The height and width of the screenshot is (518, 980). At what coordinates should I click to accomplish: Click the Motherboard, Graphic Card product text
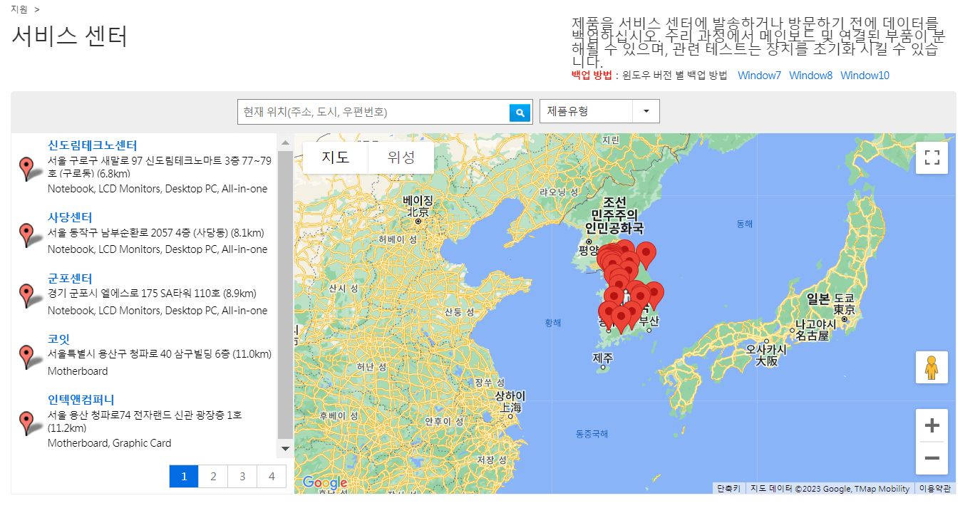110,443
